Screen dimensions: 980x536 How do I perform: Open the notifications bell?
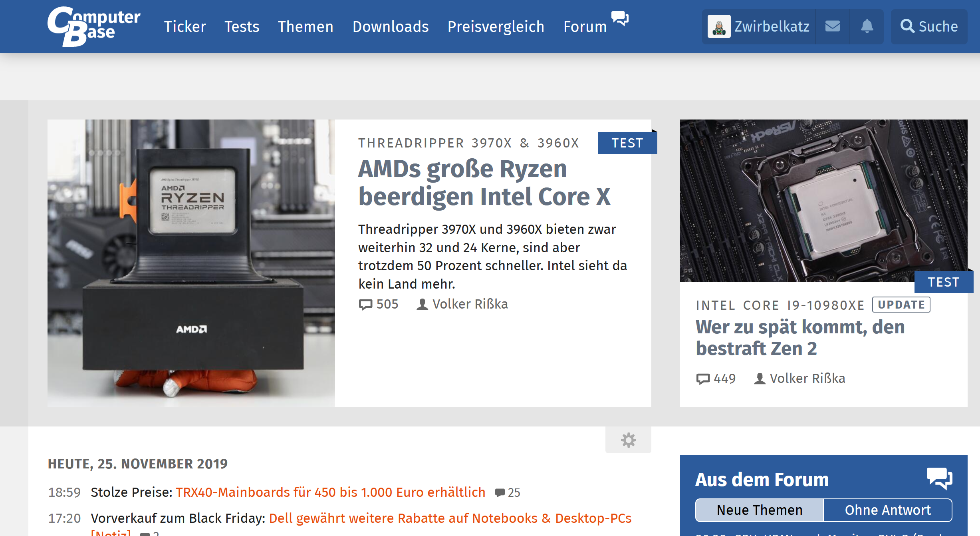[867, 26]
